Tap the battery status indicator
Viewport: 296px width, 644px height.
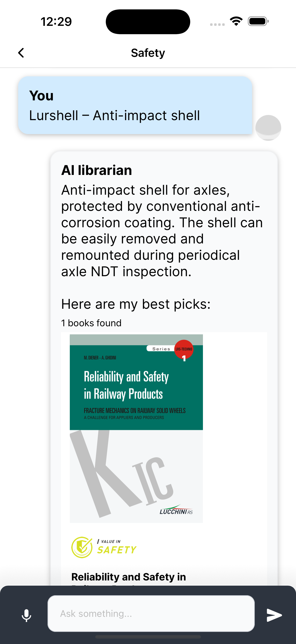(x=258, y=21)
